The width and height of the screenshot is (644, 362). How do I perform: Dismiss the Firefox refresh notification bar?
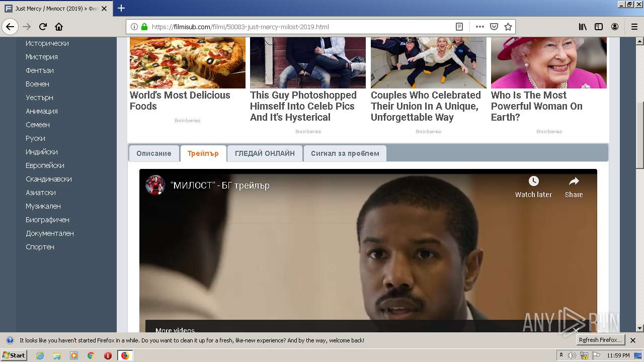(x=633, y=340)
